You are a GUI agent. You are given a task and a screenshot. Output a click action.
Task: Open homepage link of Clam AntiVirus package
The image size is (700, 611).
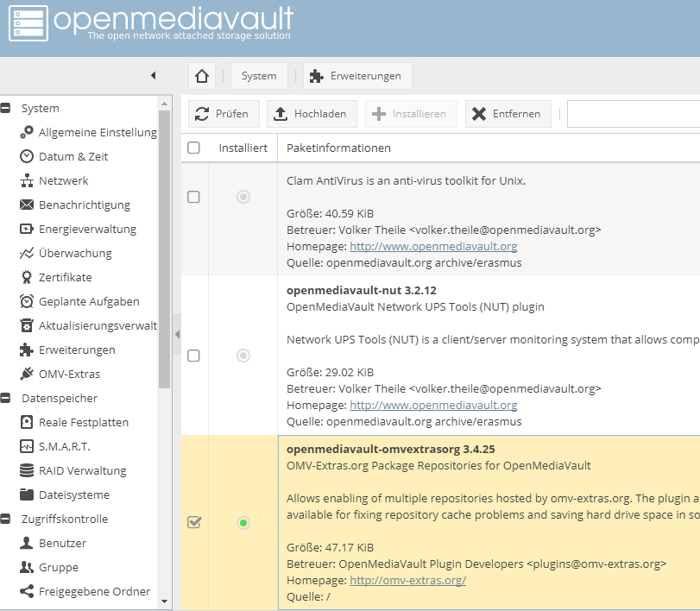click(x=433, y=246)
